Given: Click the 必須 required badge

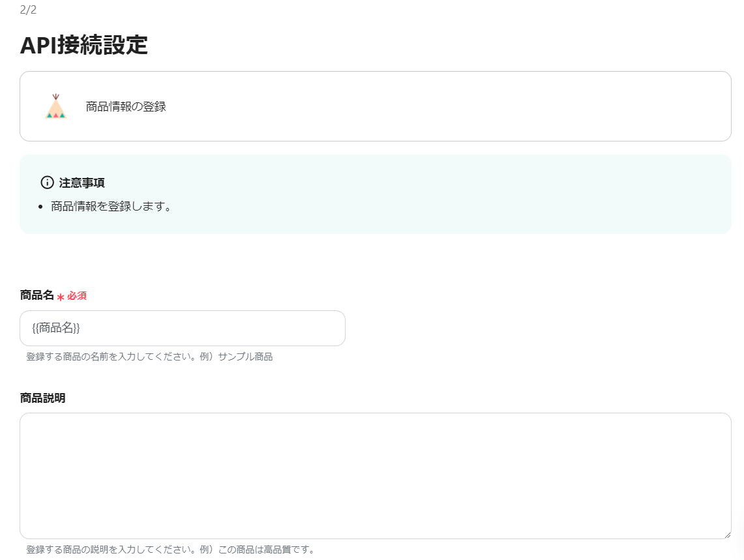Looking at the screenshot, I should pos(77,295).
